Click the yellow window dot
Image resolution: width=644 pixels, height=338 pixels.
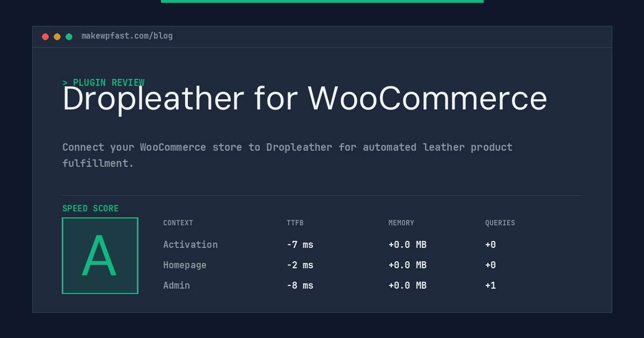[57, 36]
